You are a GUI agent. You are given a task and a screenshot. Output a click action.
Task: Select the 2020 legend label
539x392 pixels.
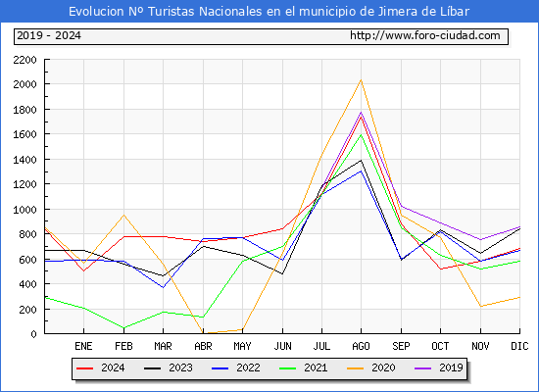(x=383, y=367)
